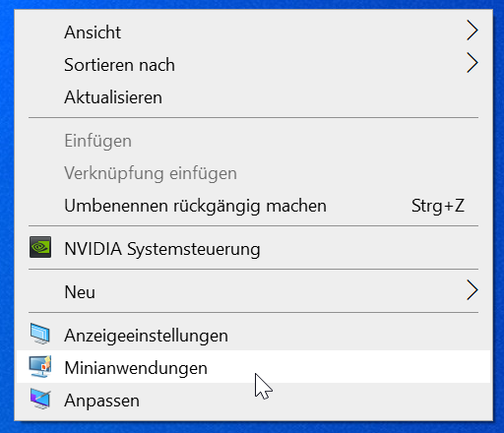Image resolution: width=504 pixels, height=433 pixels.
Task: Expand the Sortieren nach submenu arrow
Action: (472, 63)
